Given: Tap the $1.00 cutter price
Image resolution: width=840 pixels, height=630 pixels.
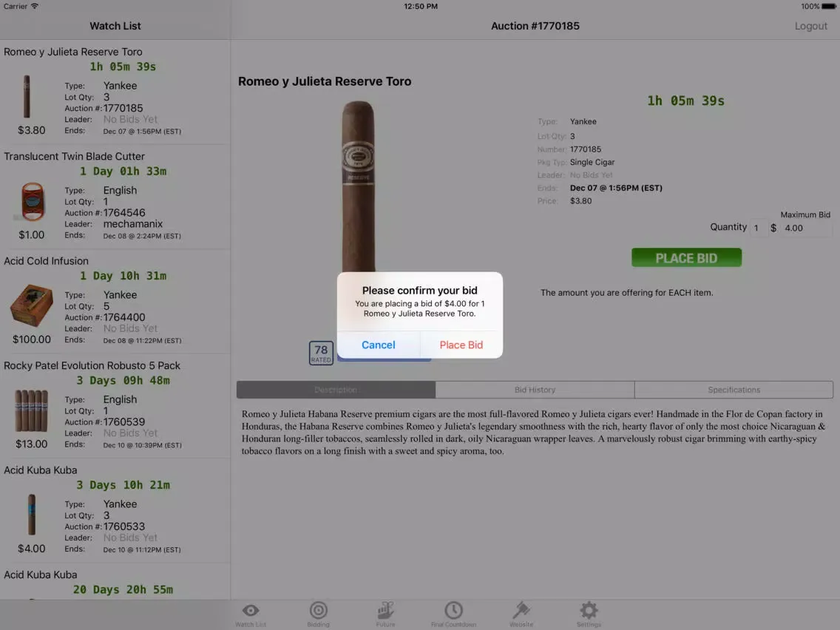Looking at the screenshot, I should pos(32,234).
